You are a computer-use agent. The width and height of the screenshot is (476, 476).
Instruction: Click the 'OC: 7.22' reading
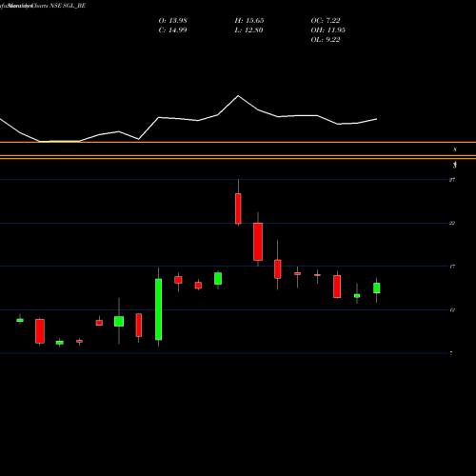[x=326, y=21]
